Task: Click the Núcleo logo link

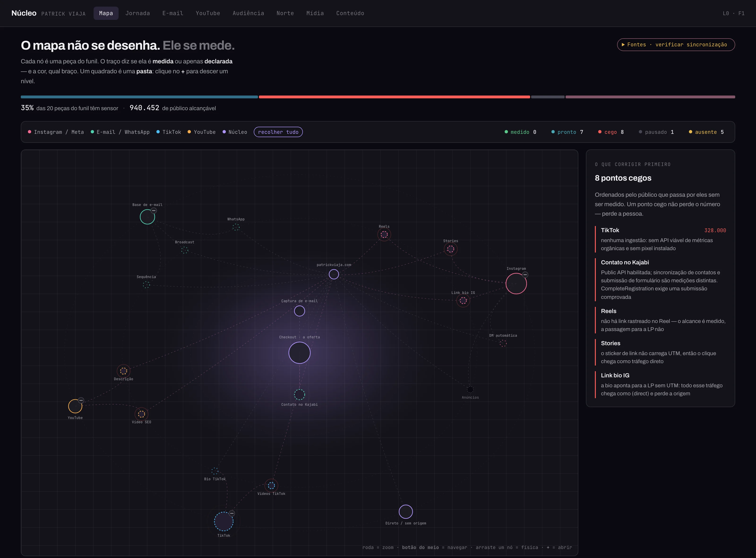Action: tap(24, 13)
